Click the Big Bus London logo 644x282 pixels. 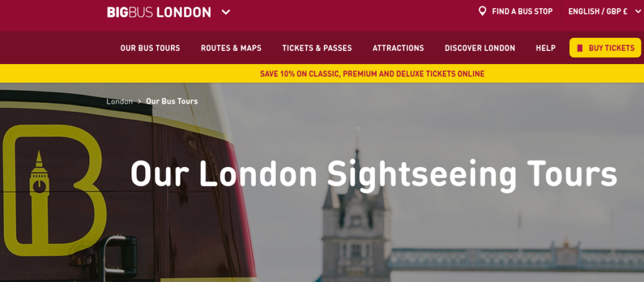coord(159,12)
